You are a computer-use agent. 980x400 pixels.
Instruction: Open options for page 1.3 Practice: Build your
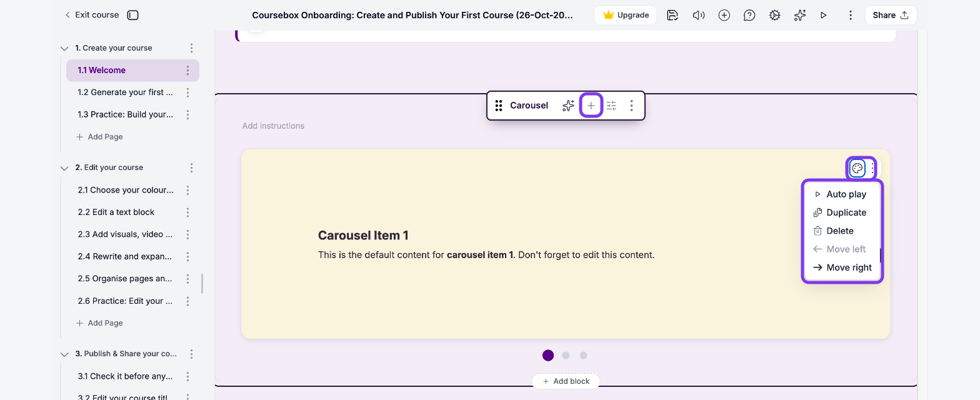tap(187, 115)
